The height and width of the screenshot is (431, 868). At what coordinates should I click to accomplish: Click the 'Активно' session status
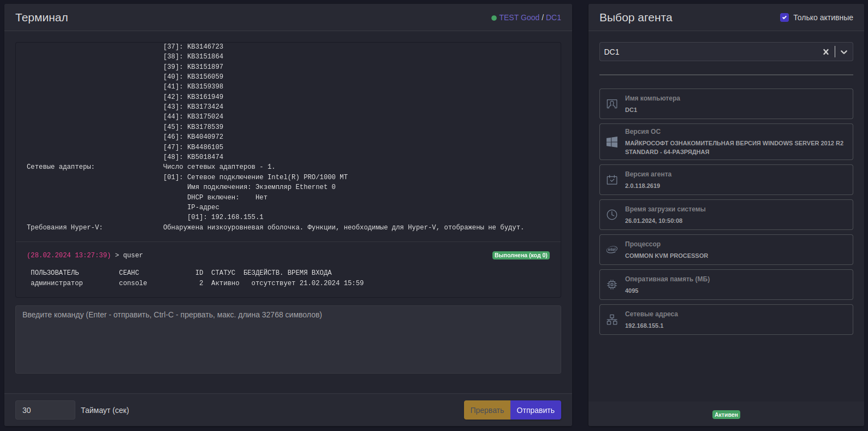(225, 283)
